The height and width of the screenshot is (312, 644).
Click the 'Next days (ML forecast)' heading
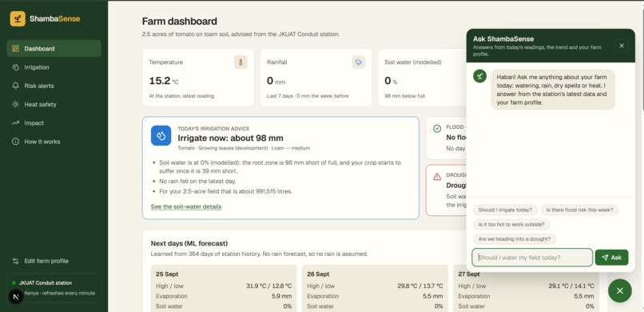(189, 243)
